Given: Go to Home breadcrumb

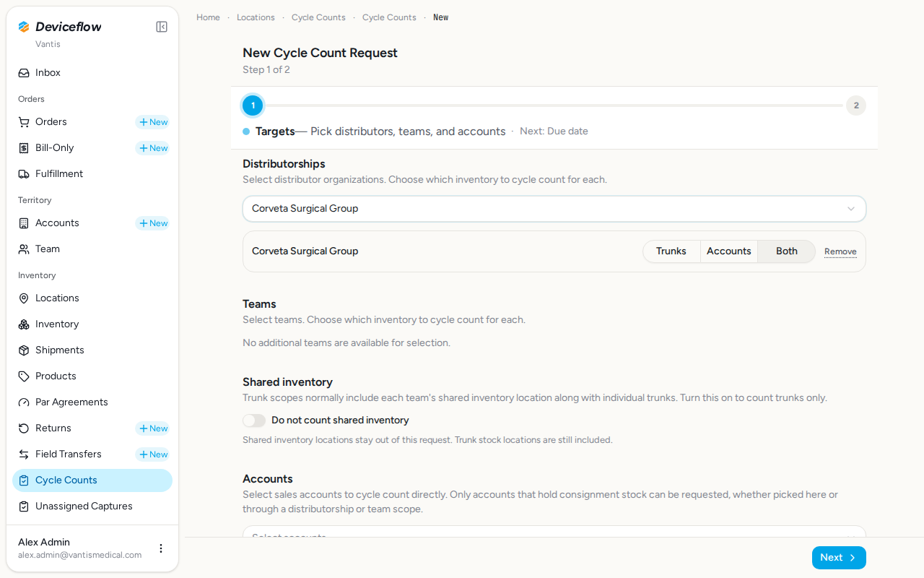Looking at the screenshot, I should pos(208,17).
